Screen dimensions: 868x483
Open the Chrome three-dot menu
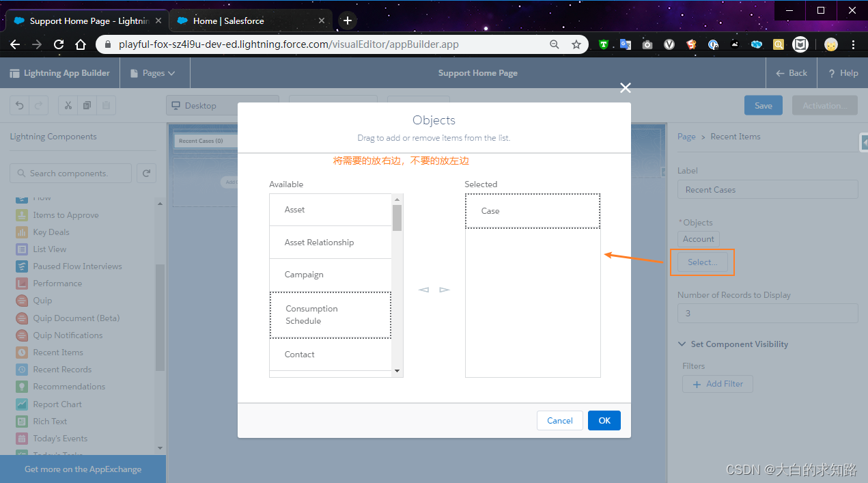coord(853,44)
